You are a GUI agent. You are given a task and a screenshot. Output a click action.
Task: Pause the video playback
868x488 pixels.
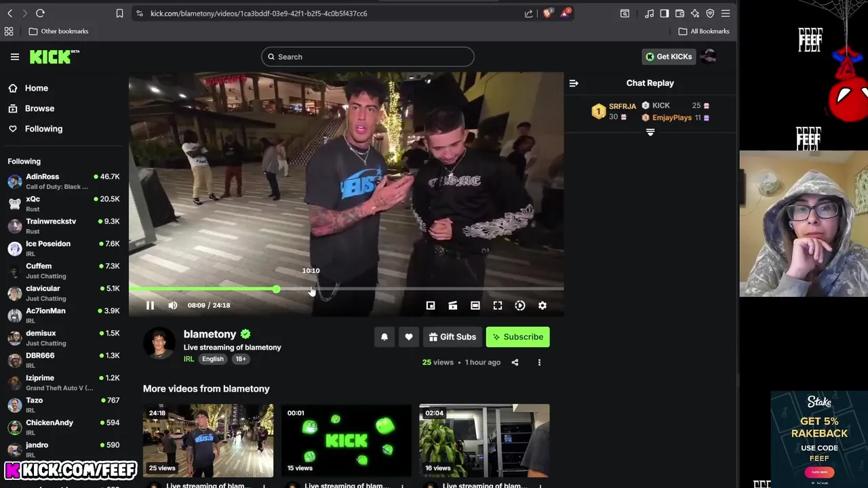click(x=150, y=306)
